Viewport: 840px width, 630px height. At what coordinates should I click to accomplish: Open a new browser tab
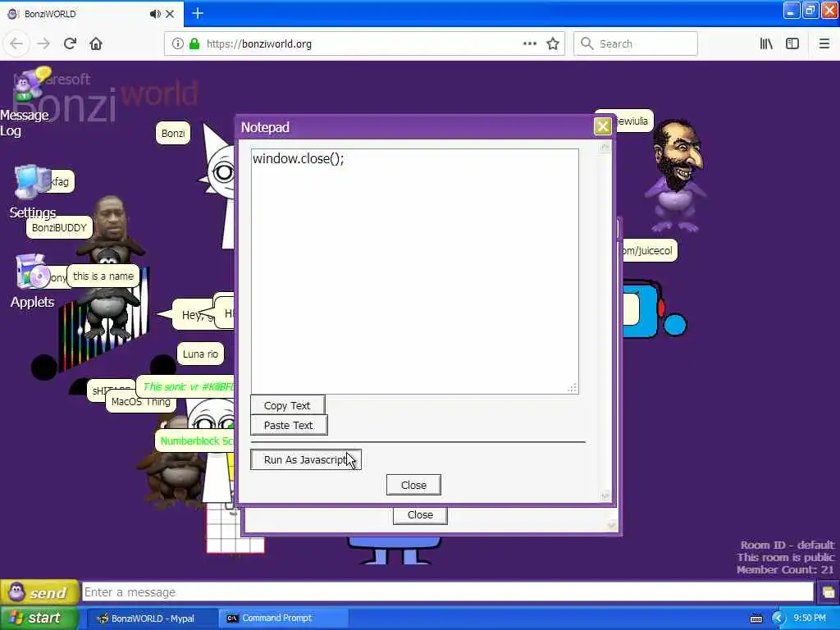198,13
